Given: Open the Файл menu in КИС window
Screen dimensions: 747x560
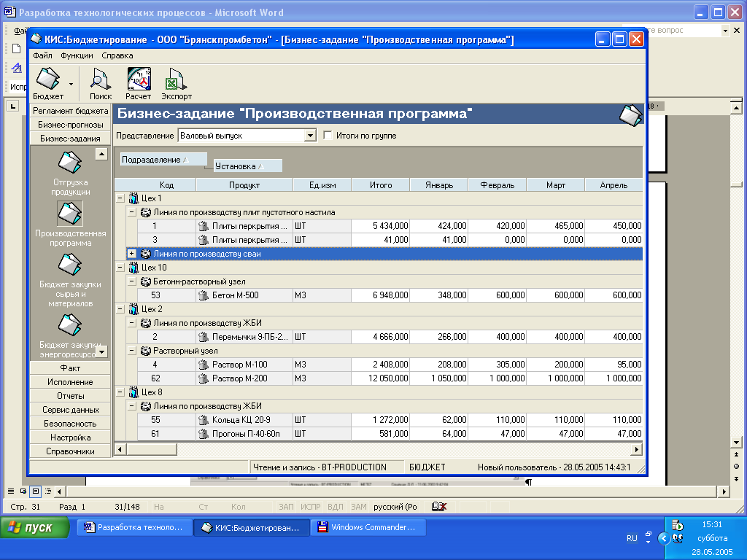Looking at the screenshot, I should 42,55.
